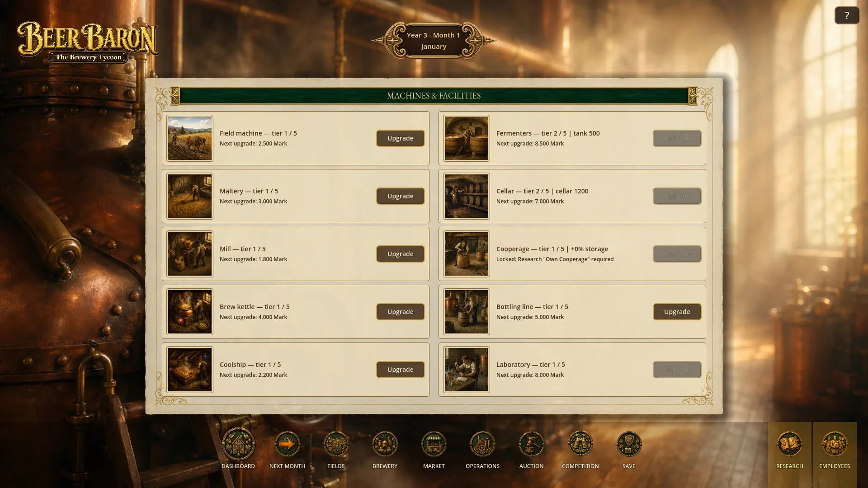
Task: Click 'Cellar — tier 2 / 5 | cellar 1200' text
Action: pos(542,191)
